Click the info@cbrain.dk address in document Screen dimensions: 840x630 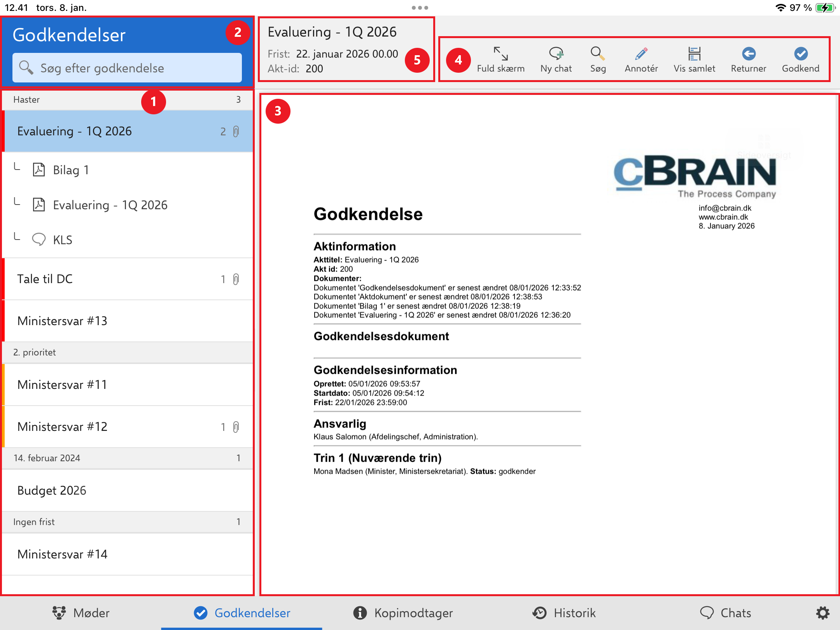[725, 208]
